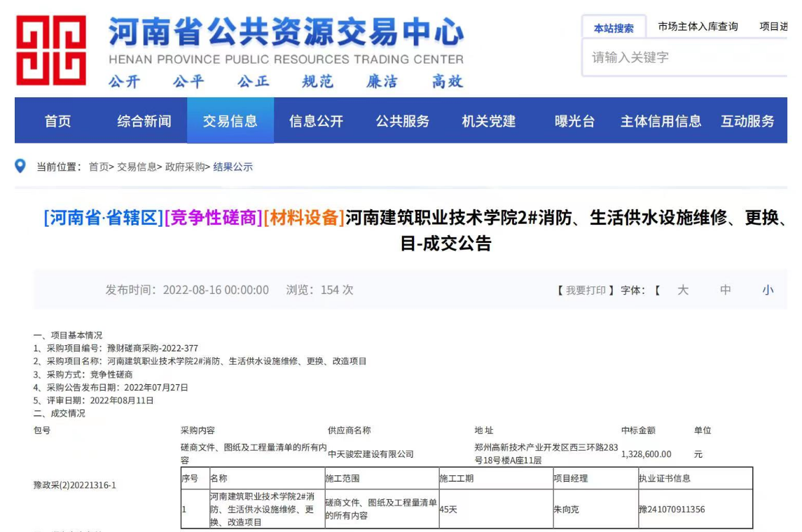The height and width of the screenshot is (532, 802).
Task: Click the blue location pin icon
Action: point(20,166)
